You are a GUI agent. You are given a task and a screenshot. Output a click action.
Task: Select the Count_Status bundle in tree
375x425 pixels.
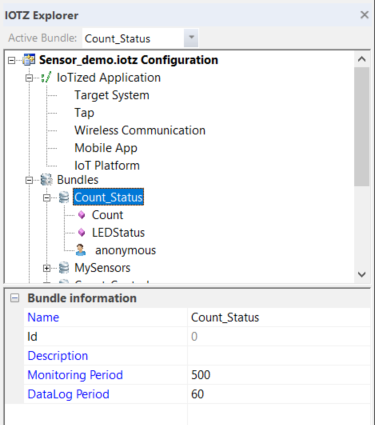[108, 197]
